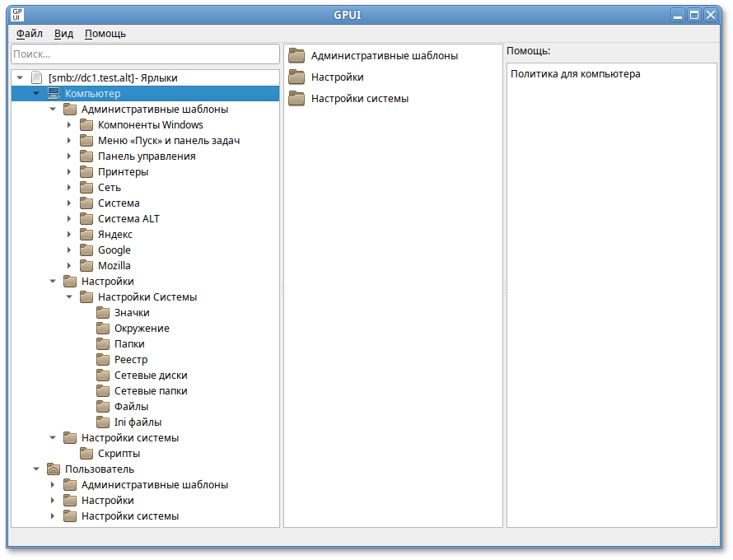Click the Реестр folder icon
Image resolution: width=733 pixels, height=560 pixels.
click(x=103, y=359)
